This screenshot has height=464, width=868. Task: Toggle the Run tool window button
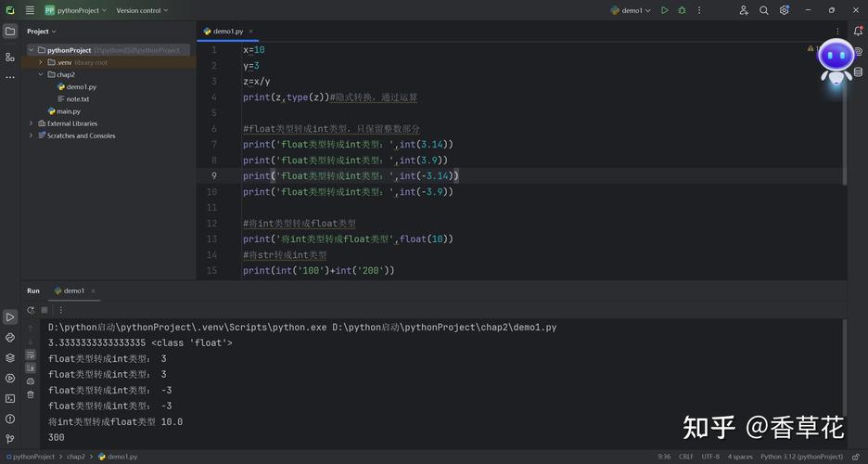tap(10, 317)
